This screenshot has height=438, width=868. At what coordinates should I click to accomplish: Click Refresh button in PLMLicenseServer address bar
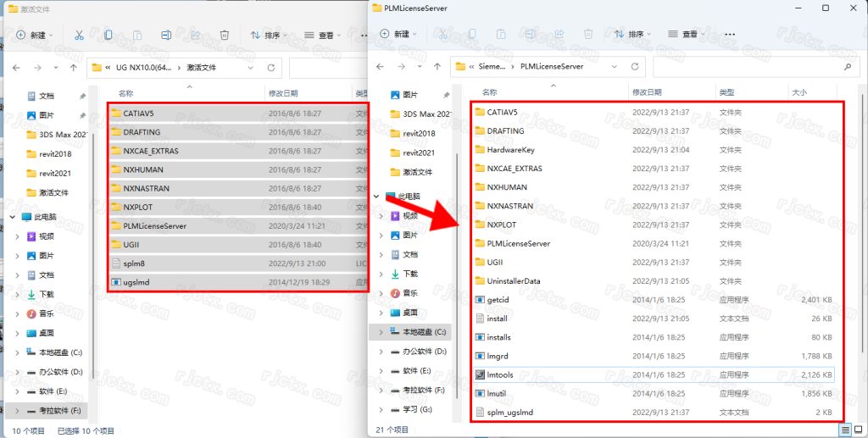pos(635,66)
